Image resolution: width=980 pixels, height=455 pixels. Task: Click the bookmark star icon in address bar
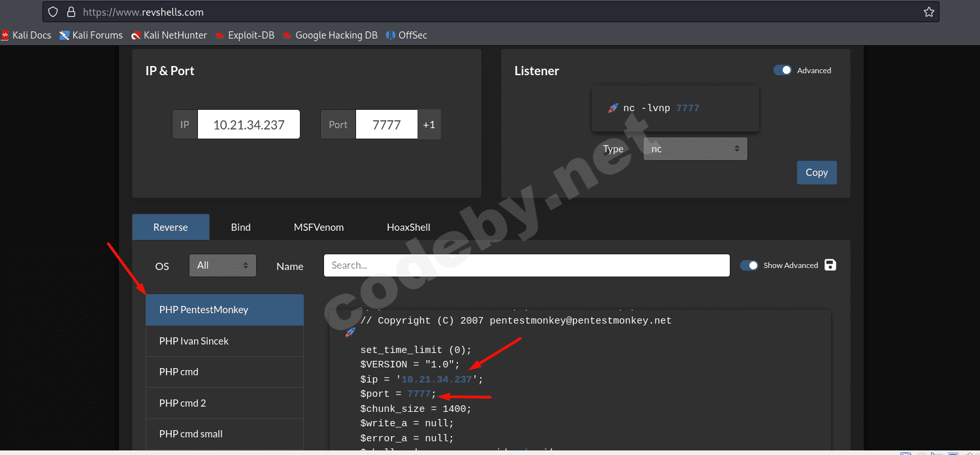click(x=928, y=12)
